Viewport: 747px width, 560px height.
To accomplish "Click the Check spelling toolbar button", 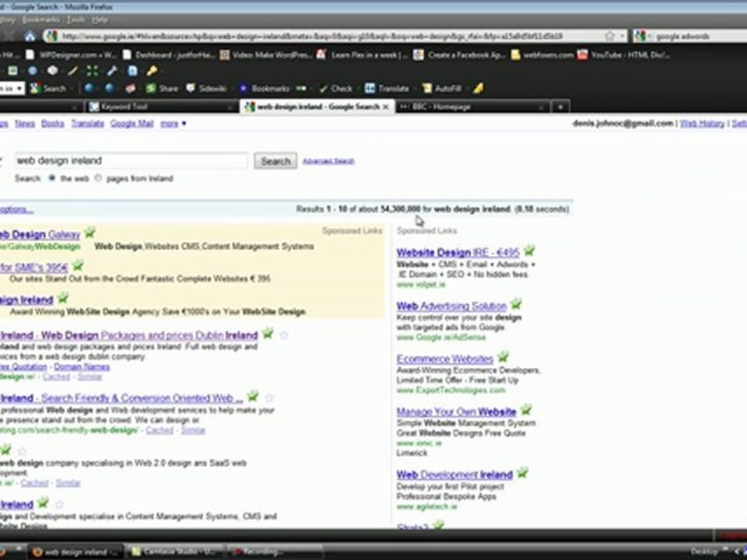I will pos(336,89).
